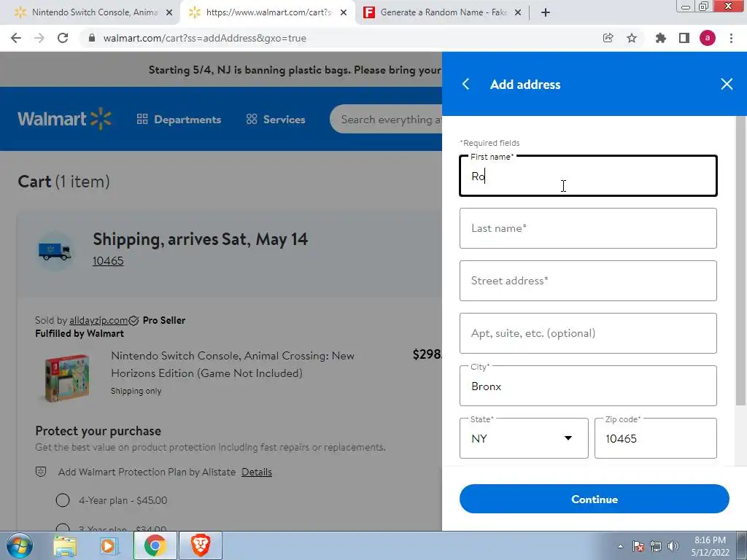Viewport: 747px width, 560px height.
Task: Click the Protect your purchase heading
Action: click(98, 431)
